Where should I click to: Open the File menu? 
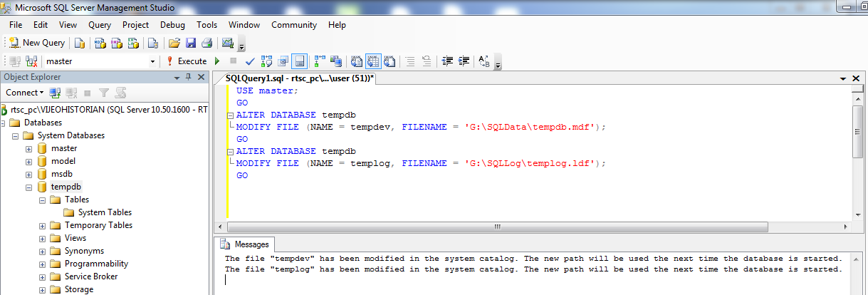point(16,24)
